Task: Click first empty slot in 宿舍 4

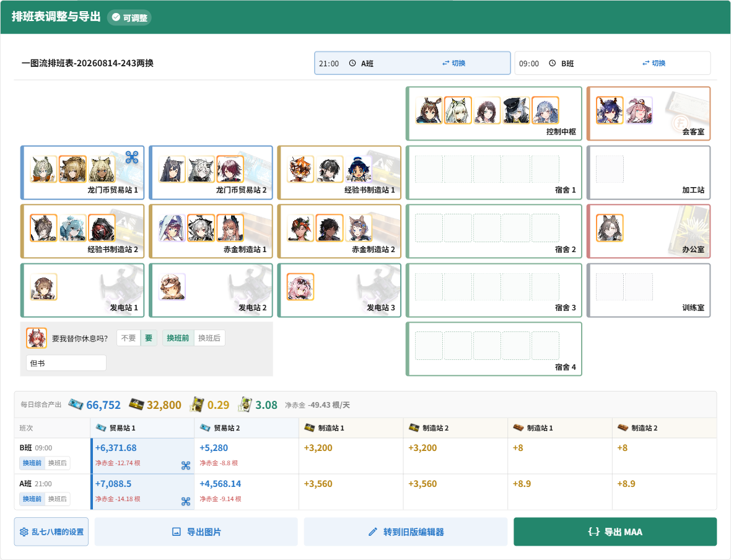Action: click(x=429, y=346)
